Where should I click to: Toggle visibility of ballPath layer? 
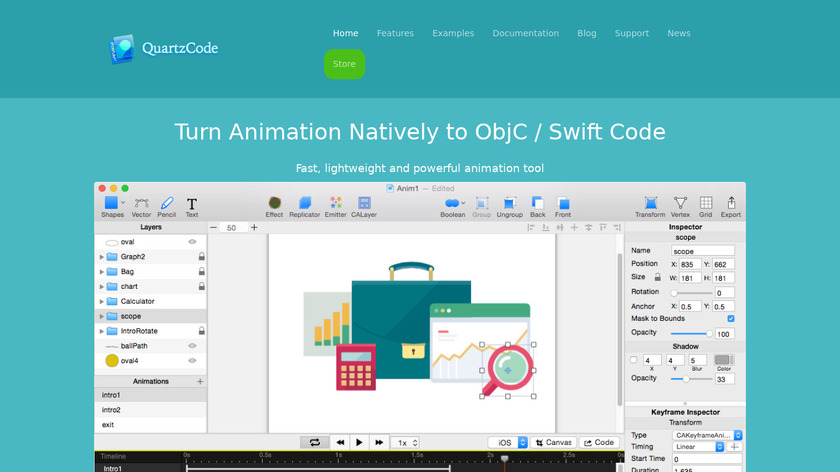tap(192, 346)
